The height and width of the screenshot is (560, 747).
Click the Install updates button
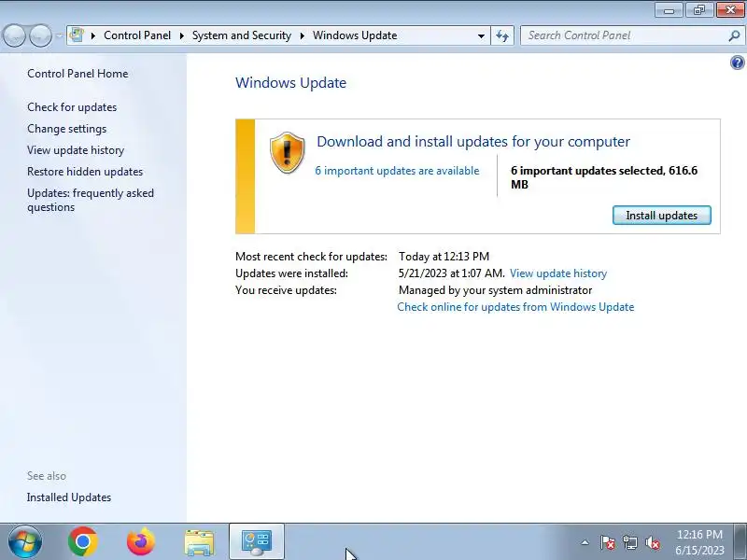[x=662, y=216]
